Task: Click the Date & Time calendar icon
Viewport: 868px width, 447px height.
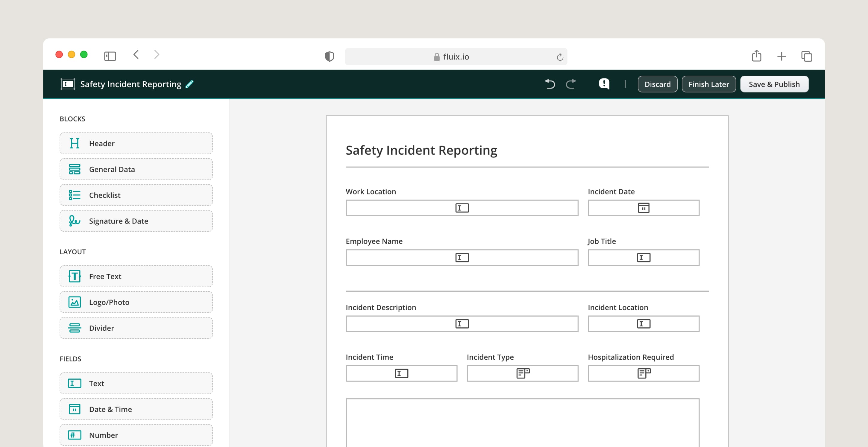Action: (75, 409)
